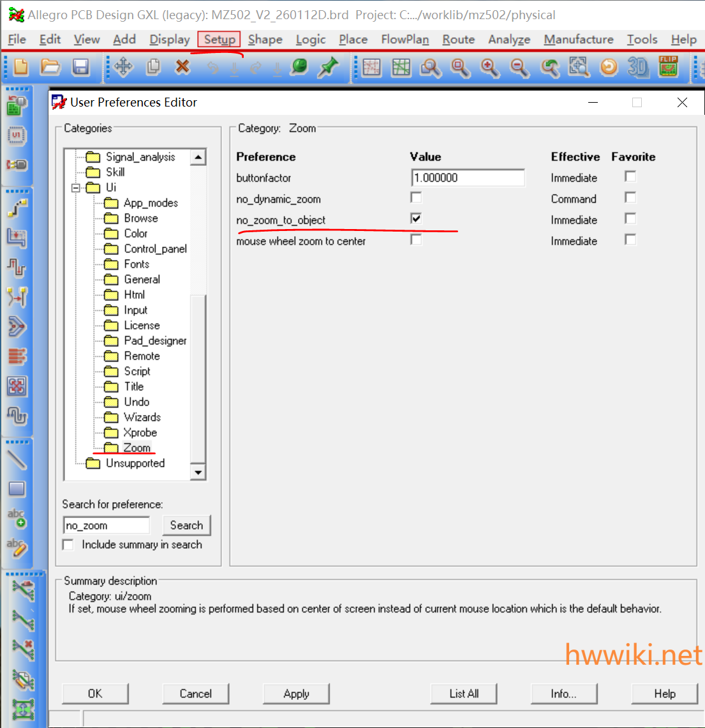705x728 pixels.
Task: Check Include summary in search
Action: pos(68,545)
